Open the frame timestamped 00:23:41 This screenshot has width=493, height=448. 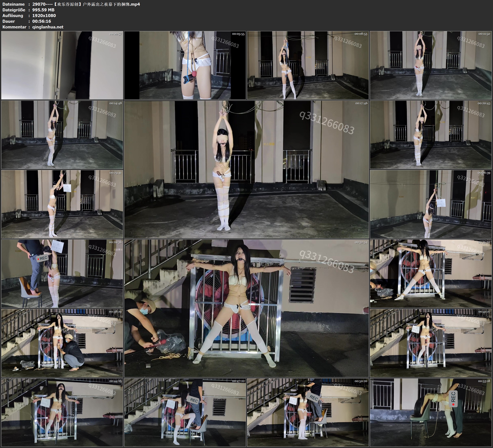pos(62,204)
